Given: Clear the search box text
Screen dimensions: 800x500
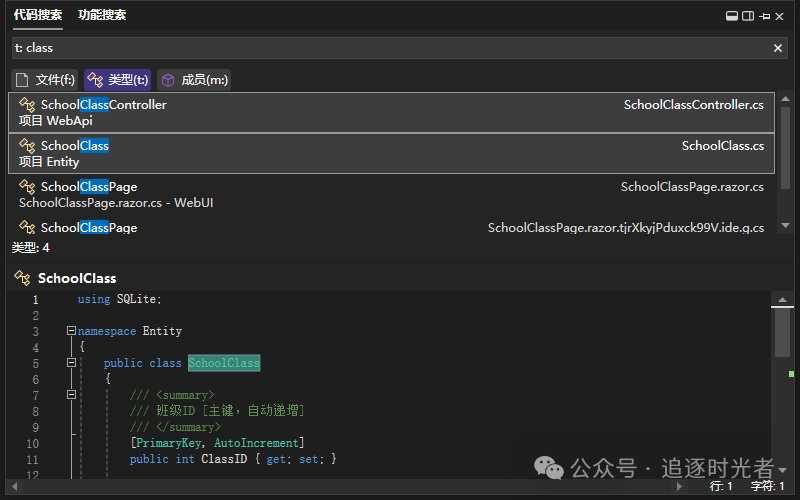Looking at the screenshot, I should (x=778, y=48).
